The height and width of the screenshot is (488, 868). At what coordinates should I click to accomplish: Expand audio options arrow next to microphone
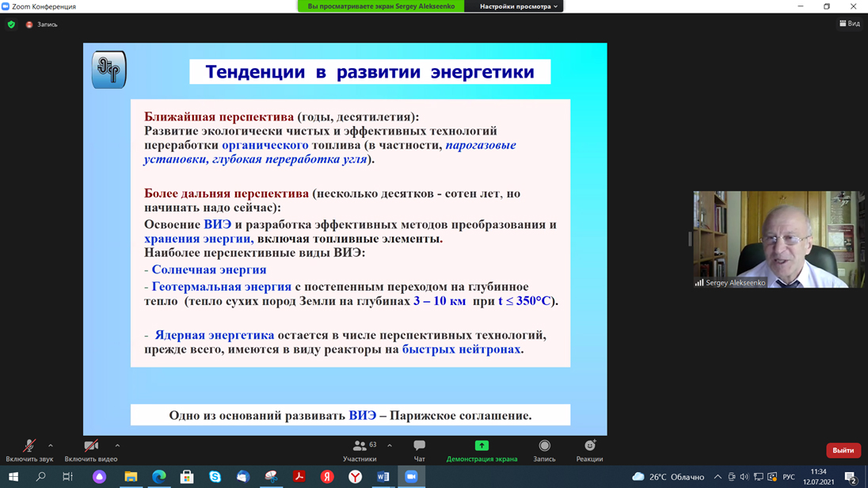tap(51, 445)
